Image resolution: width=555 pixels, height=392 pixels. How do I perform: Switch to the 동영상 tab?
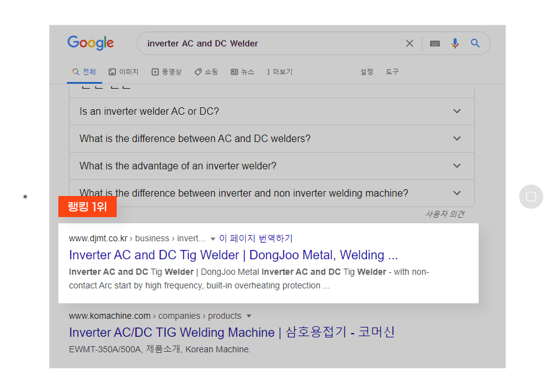[x=166, y=72]
